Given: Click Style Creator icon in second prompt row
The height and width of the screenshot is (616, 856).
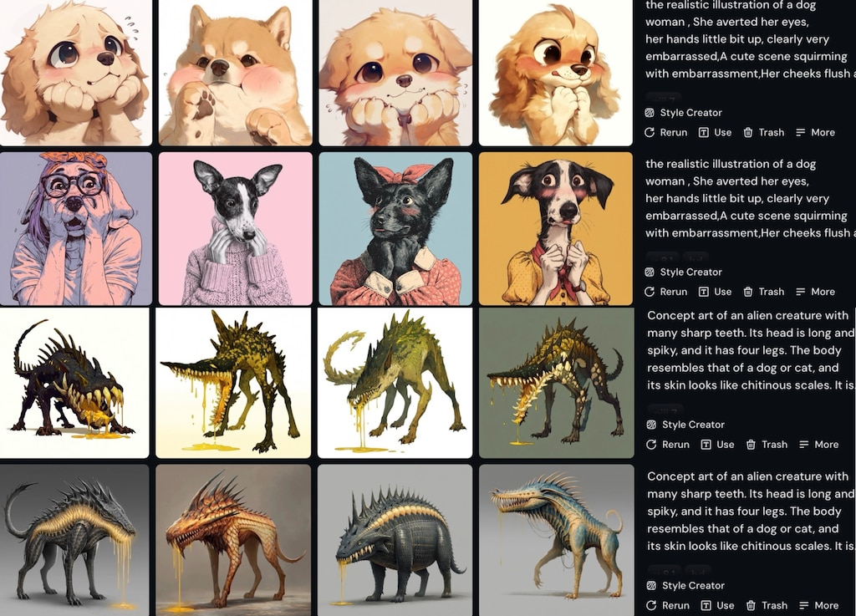Looking at the screenshot, I should click(650, 272).
